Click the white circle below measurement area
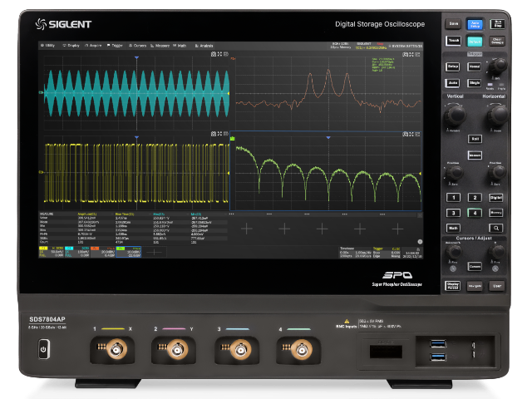532x399 pixels. pos(420,242)
